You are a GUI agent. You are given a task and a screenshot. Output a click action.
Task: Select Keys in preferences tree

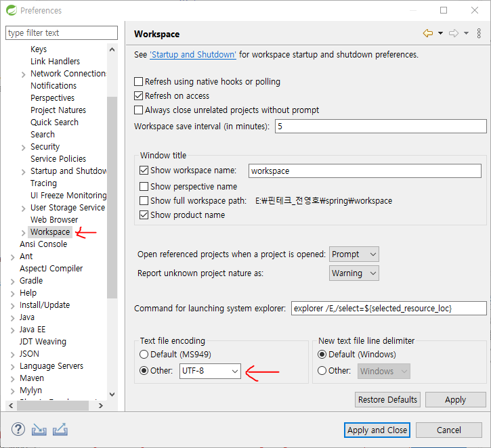(x=39, y=49)
